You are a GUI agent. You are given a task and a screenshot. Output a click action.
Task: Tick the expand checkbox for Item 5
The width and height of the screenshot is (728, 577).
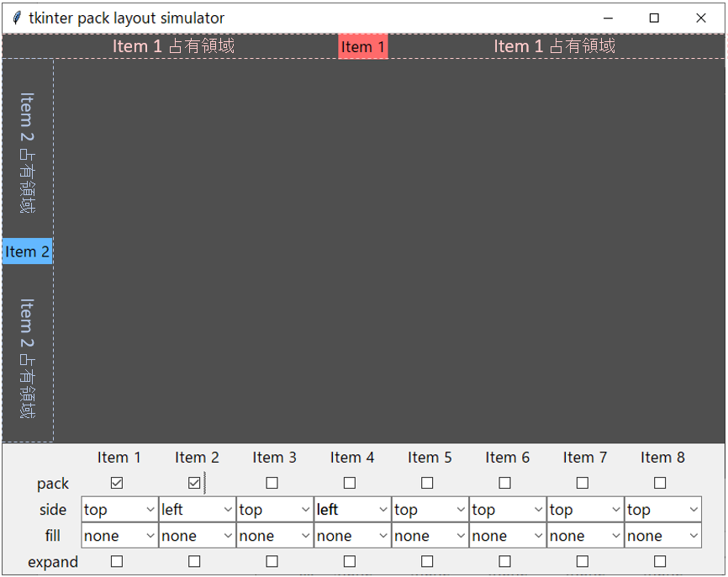(x=427, y=562)
